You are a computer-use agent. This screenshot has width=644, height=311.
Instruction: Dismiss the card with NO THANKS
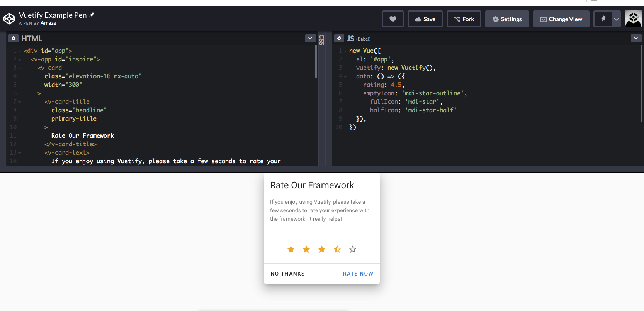288,274
